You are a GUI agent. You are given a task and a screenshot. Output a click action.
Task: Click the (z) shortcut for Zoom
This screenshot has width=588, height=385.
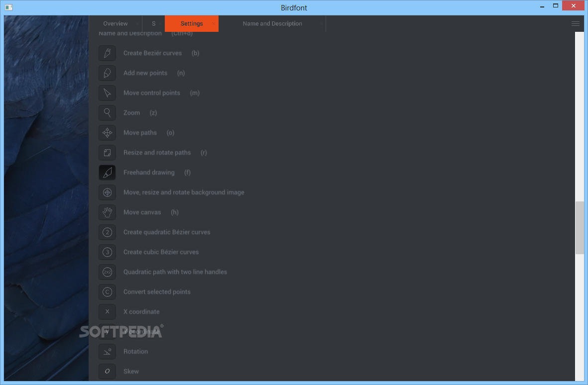[153, 113]
